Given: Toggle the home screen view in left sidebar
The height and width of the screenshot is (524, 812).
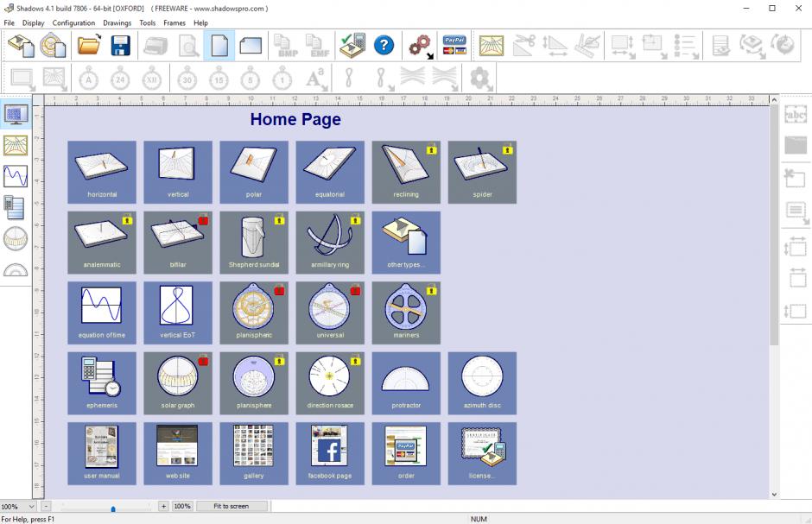Looking at the screenshot, I should pyautogui.click(x=16, y=114).
